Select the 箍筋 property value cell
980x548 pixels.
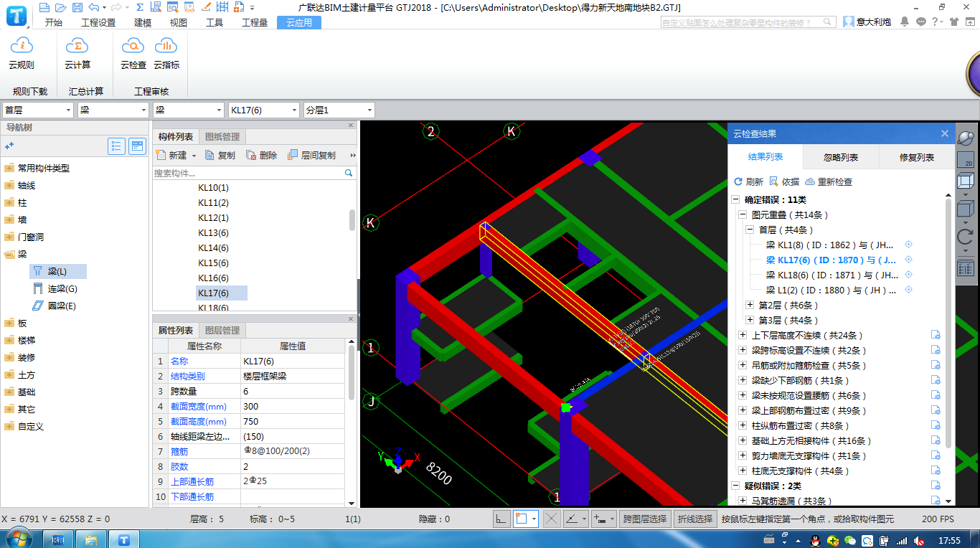pos(293,451)
